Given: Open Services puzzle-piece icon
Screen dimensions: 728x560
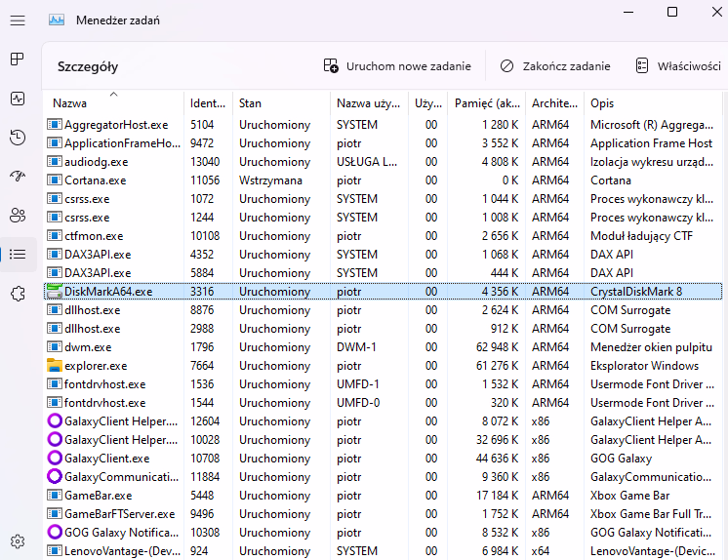Looking at the screenshot, I should (18, 294).
